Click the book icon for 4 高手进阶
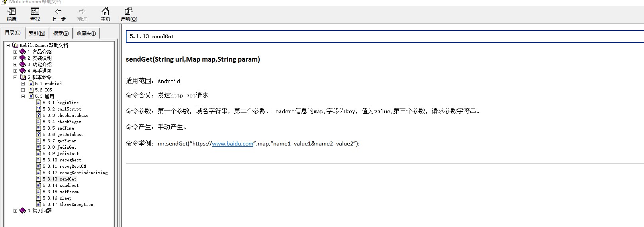This screenshot has width=644, height=227. point(23,71)
